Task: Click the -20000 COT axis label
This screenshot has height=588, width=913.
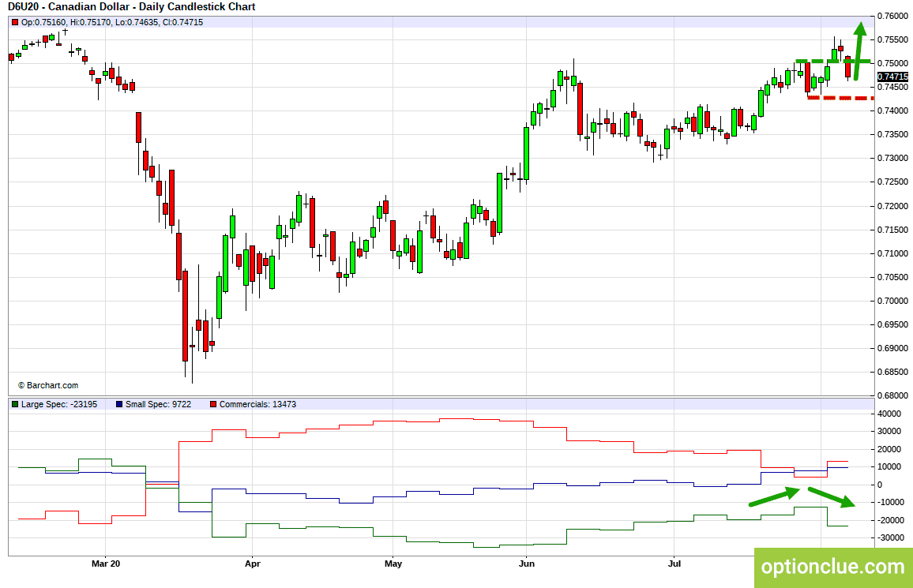Action: click(x=890, y=521)
